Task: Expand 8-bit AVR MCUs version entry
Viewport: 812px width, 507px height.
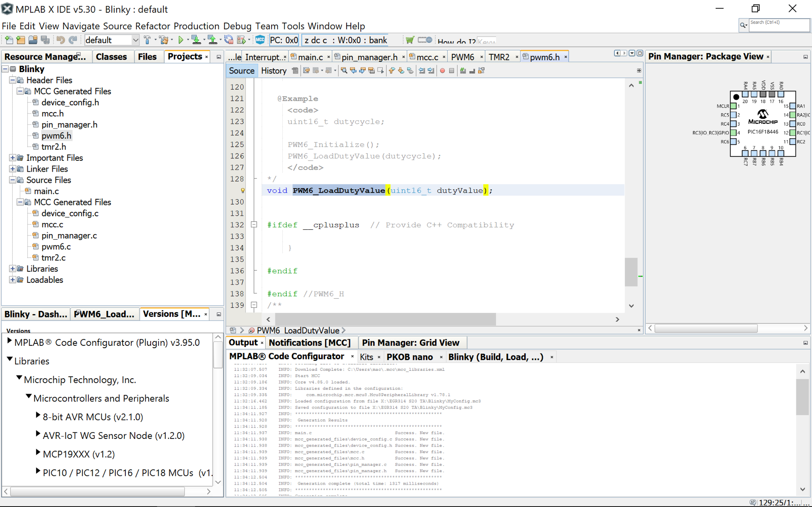Action: tap(38, 415)
